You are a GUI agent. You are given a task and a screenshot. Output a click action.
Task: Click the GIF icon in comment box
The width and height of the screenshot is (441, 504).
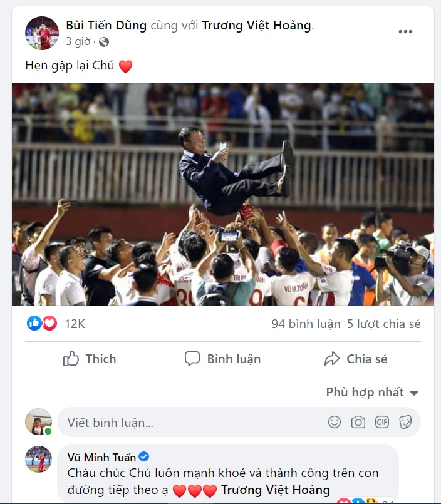click(382, 422)
